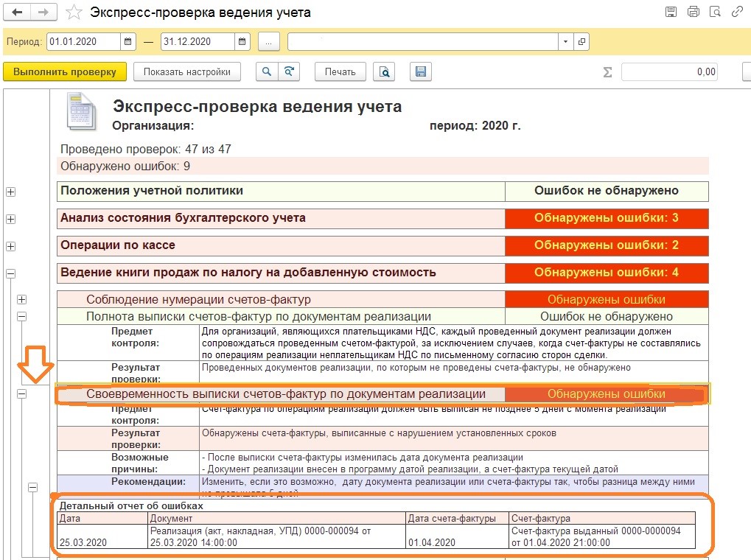Click invoice date cell 01.04.2020
Image resolution: width=751 pixels, height=560 pixels.
pyautogui.click(x=458, y=536)
